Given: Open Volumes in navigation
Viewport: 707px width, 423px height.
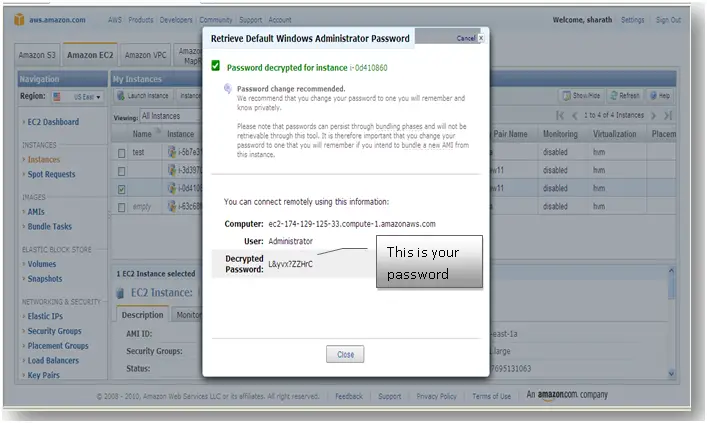Looking at the screenshot, I should click(x=42, y=264).
